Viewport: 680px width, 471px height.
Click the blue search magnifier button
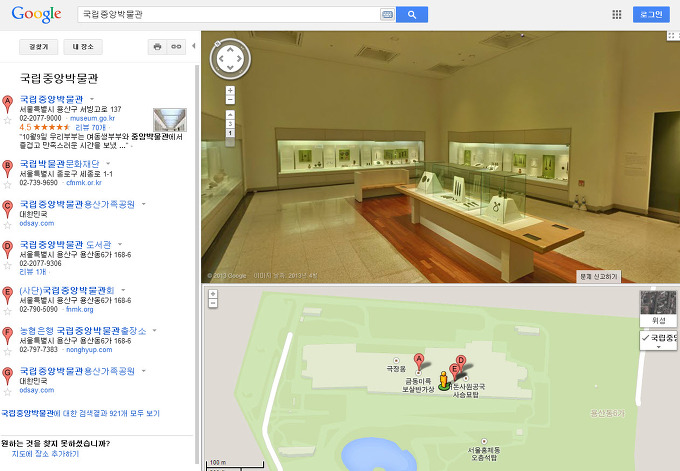point(412,14)
